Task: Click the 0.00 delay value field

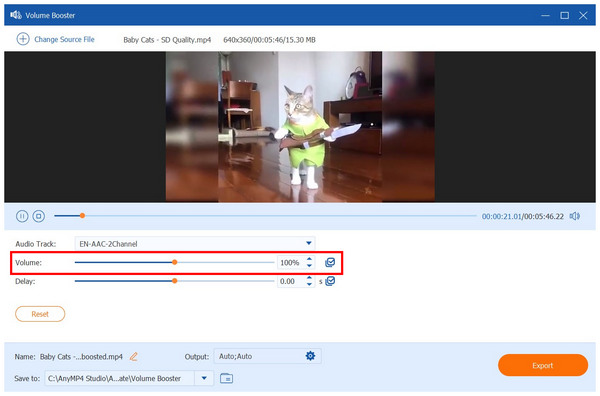Action: [x=291, y=281]
